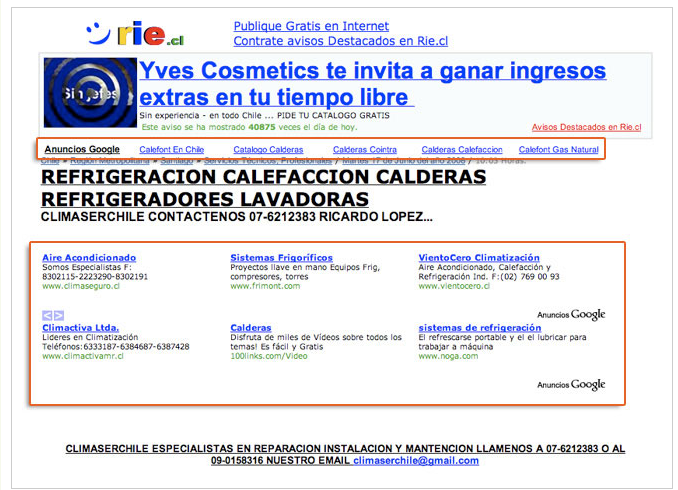The width and height of the screenshot is (678, 490).
Task: Open 'Calderas Cointra' ad link
Action: click(365, 150)
